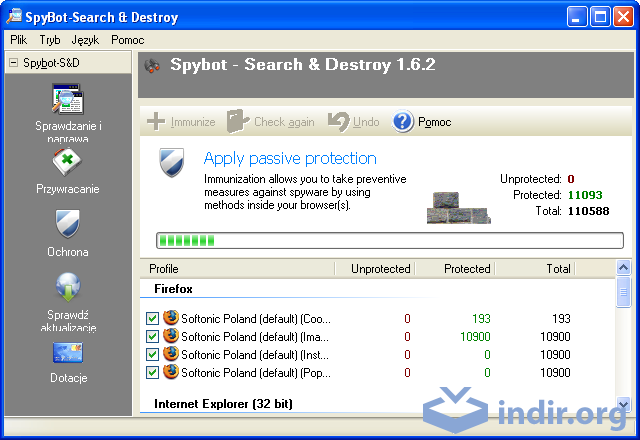This screenshot has height=440, width=640.
Task: Open the Plik menu
Action: (18, 40)
